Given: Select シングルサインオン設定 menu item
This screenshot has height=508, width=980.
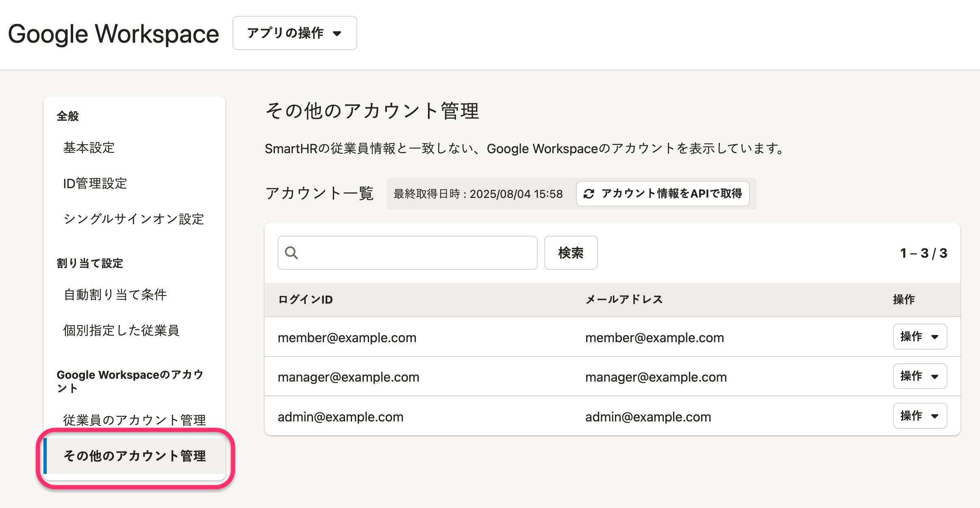Looking at the screenshot, I should point(134,219).
